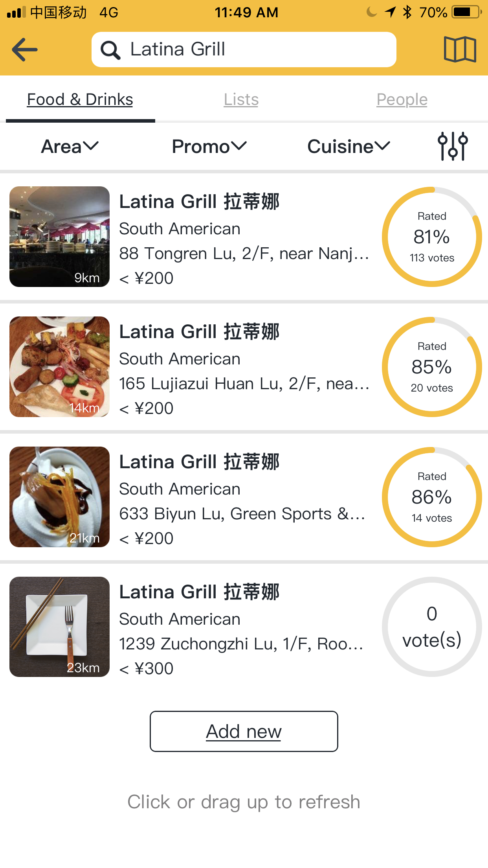Open the 165 Lujiazui Huan Lu listing
The width and height of the screenshot is (488, 868).
[244, 384]
